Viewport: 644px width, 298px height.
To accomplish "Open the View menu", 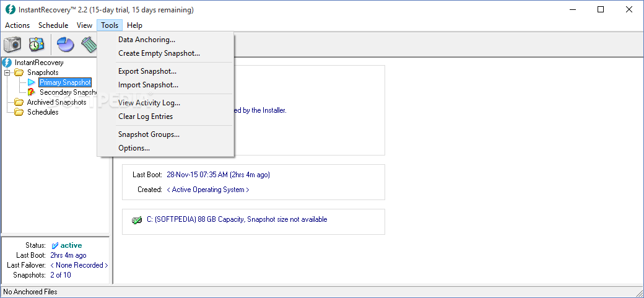I will click(84, 25).
